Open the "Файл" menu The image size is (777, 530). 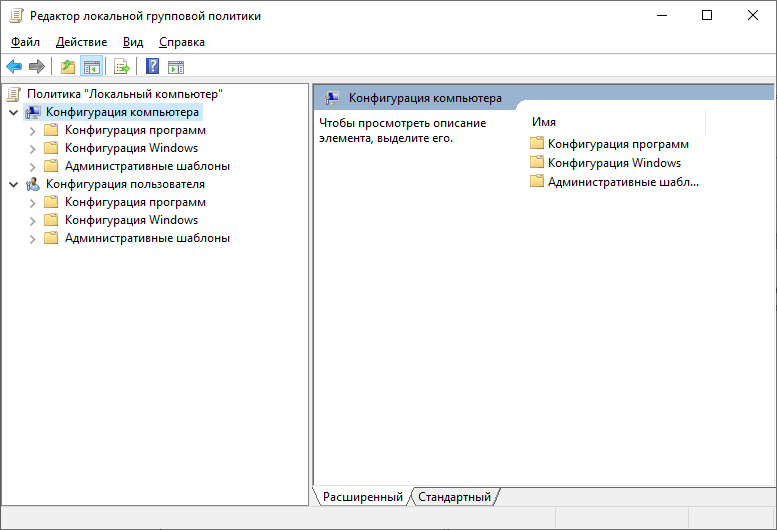(25, 42)
